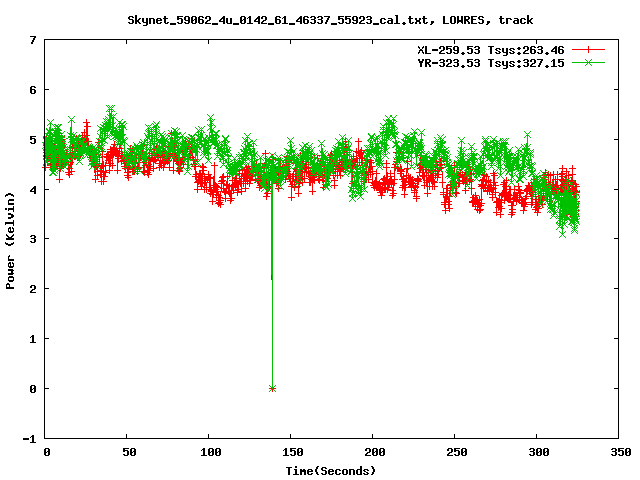Click the green YR legend line sample
Image resolution: width=640 pixels, height=480 pixels.
[588, 62]
